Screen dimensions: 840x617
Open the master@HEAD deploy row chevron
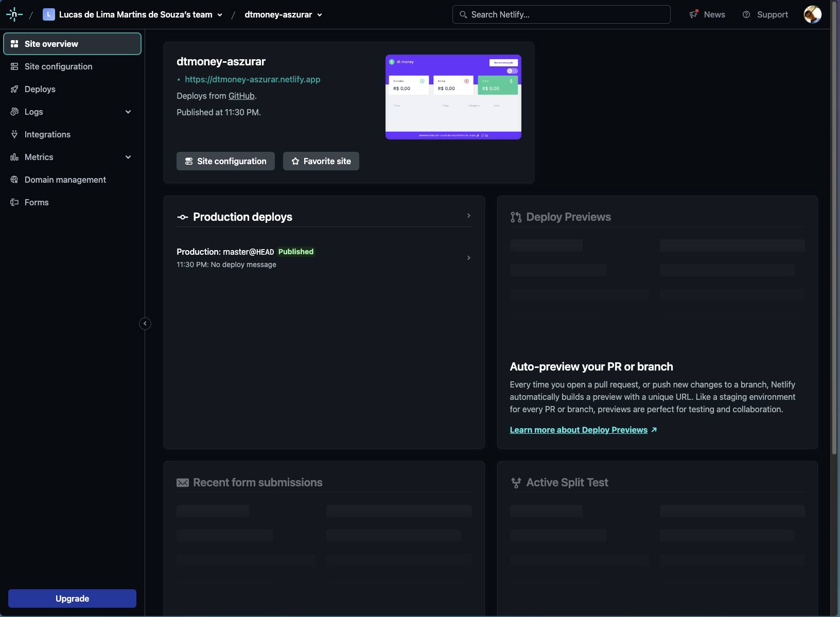click(x=469, y=258)
